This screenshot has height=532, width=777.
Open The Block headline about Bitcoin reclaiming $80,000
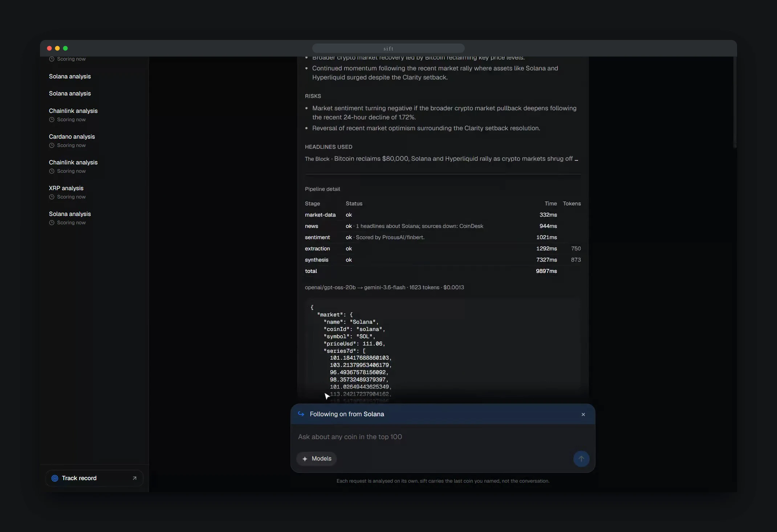[442, 159]
